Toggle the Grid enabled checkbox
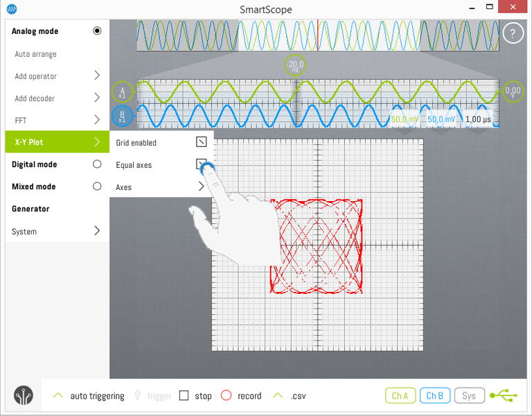532x416 pixels. 201,142
